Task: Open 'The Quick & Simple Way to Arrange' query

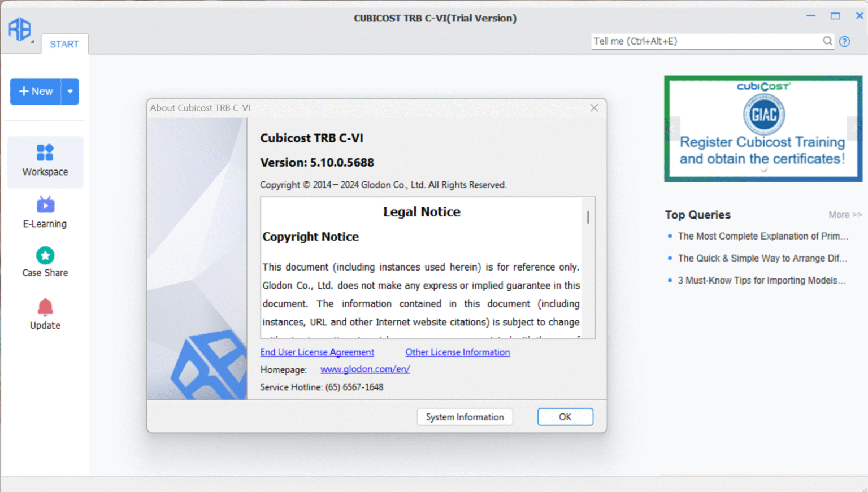Action: point(762,258)
